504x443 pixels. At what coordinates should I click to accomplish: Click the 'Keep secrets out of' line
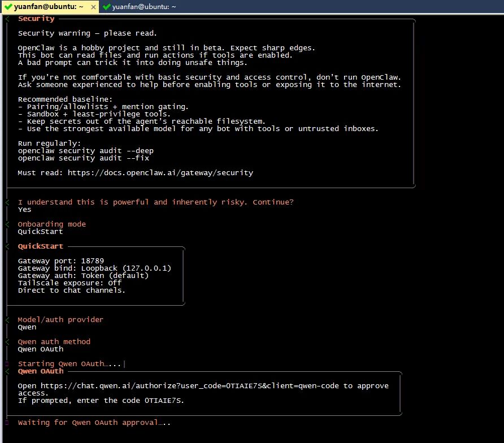click(141, 121)
